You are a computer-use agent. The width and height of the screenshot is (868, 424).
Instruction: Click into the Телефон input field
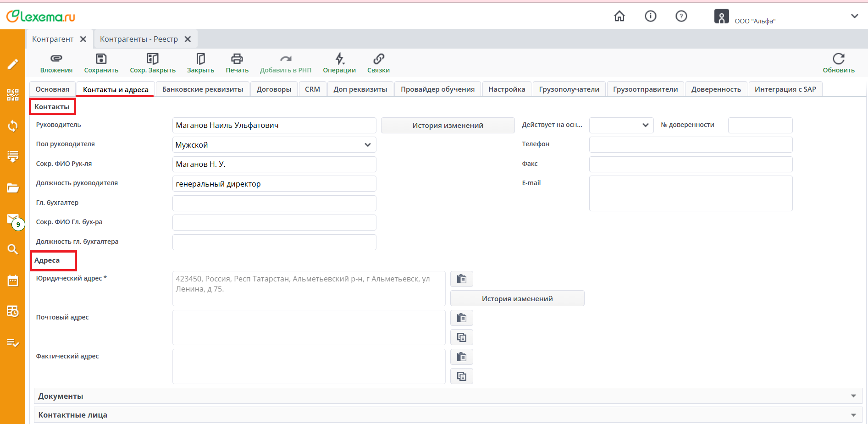coord(690,145)
